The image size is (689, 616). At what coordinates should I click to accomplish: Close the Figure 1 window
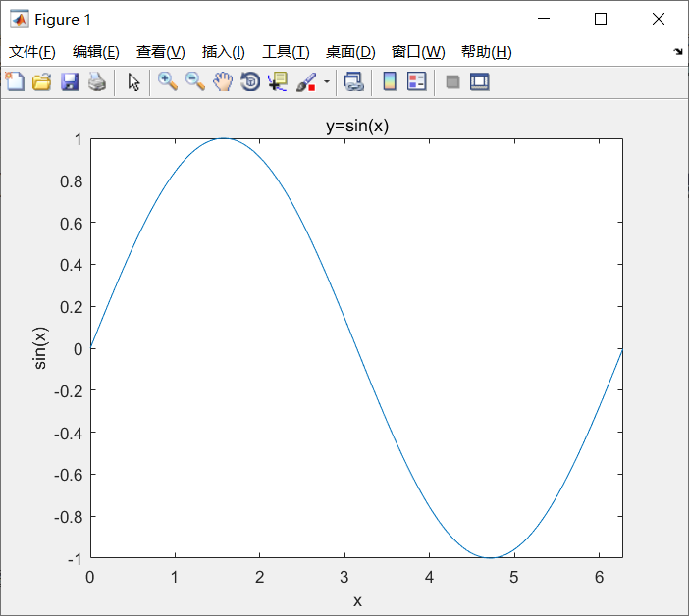(659, 19)
